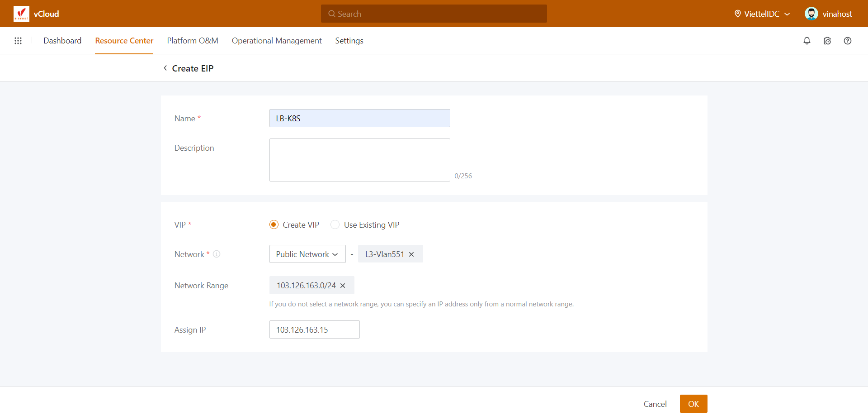Expand the Public Network dropdown
Image resolution: width=868 pixels, height=420 pixels.
tap(307, 254)
